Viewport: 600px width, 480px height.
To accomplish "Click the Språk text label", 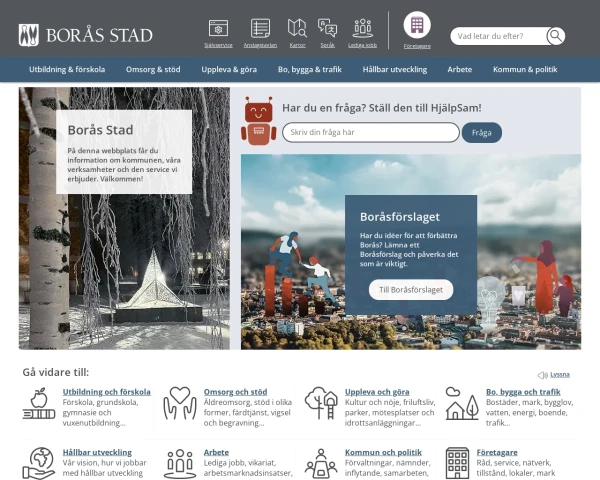I will (328, 45).
